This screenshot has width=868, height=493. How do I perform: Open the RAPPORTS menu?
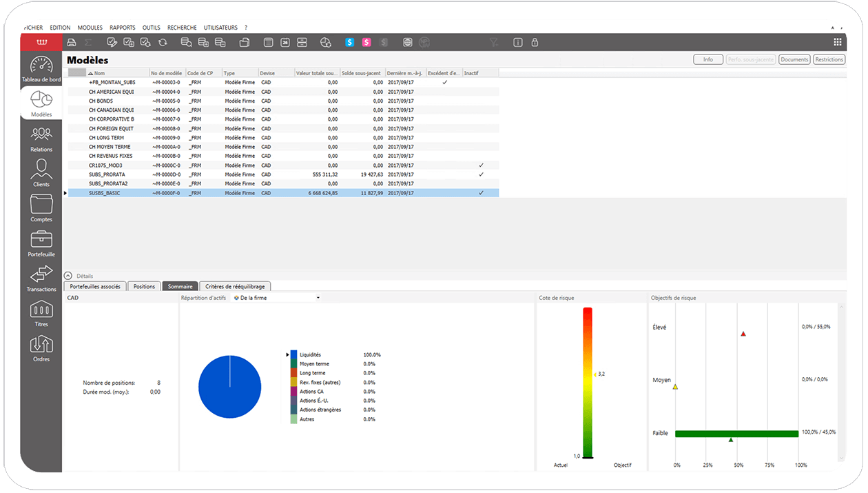pyautogui.click(x=123, y=28)
